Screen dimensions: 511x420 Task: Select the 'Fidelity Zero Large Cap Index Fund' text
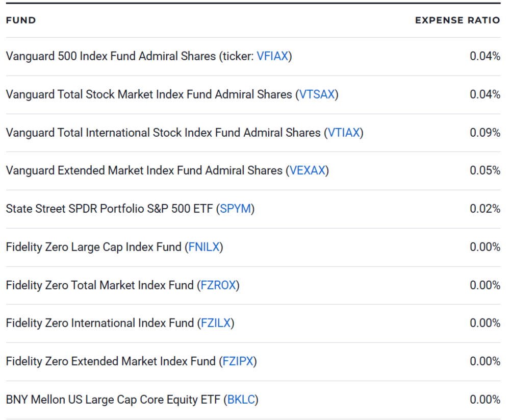point(93,247)
